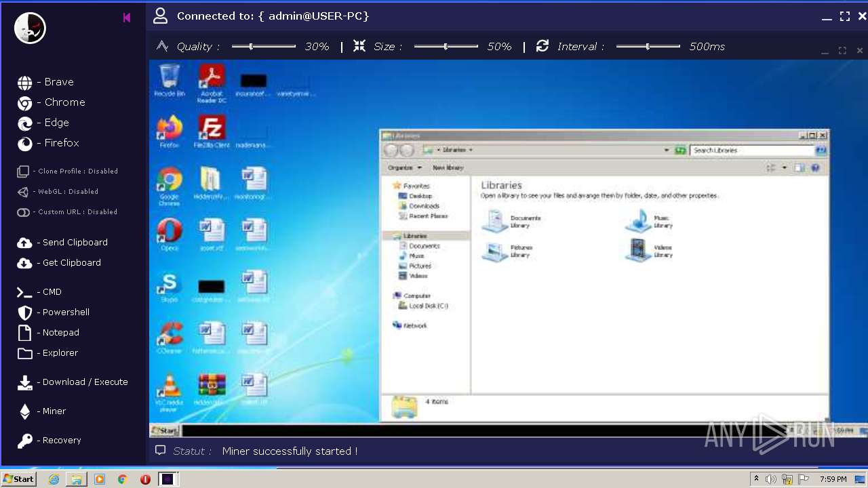Image resolution: width=868 pixels, height=488 pixels.
Task: Click Download / Execute
Action: click(x=73, y=382)
